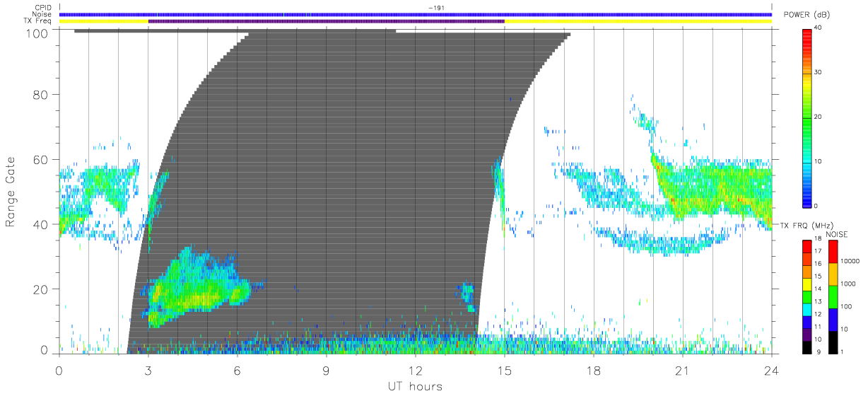Click the blue Noise strip at top
The width and height of the screenshot is (868, 401).
(x=416, y=14)
